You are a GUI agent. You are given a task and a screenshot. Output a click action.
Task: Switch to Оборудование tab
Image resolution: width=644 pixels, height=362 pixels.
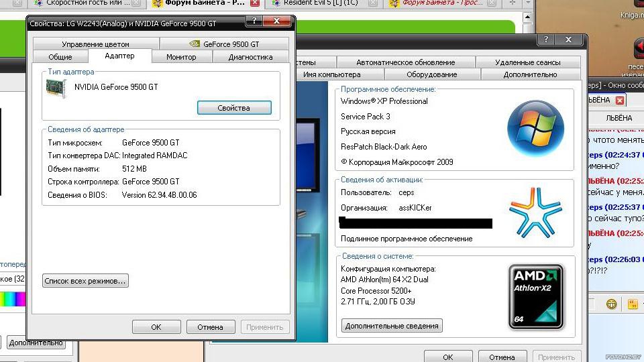[431, 74]
